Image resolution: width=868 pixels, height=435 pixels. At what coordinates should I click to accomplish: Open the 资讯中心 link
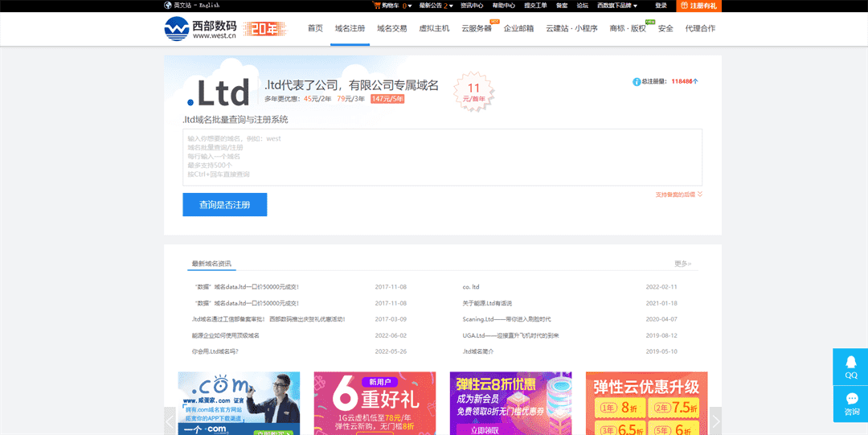click(473, 6)
